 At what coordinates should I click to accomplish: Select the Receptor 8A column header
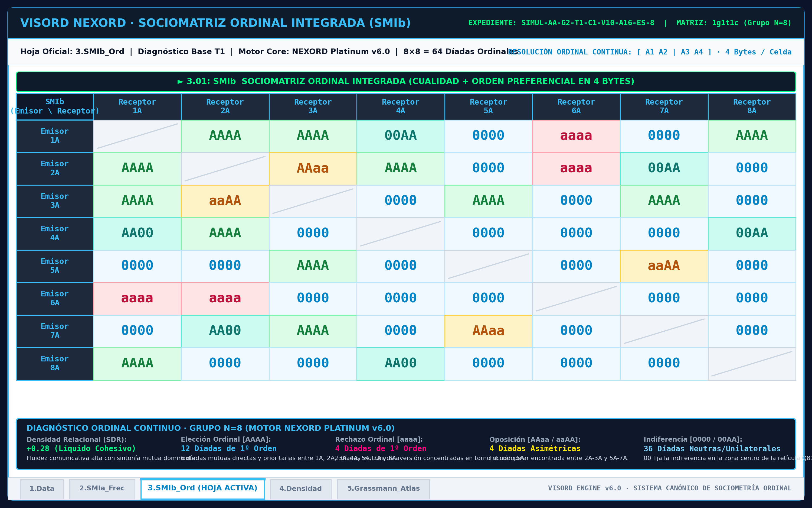tap(752, 106)
